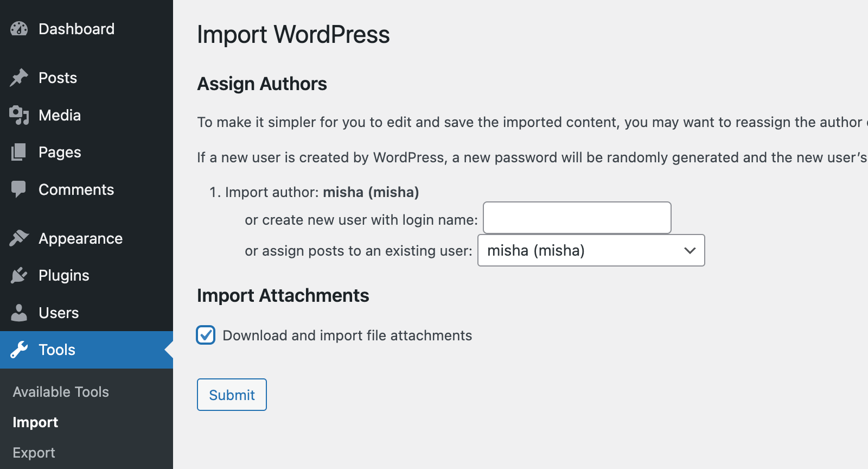Click the 'Import Attachments' heading
The width and height of the screenshot is (868, 469).
pyautogui.click(x=283, y=295)
